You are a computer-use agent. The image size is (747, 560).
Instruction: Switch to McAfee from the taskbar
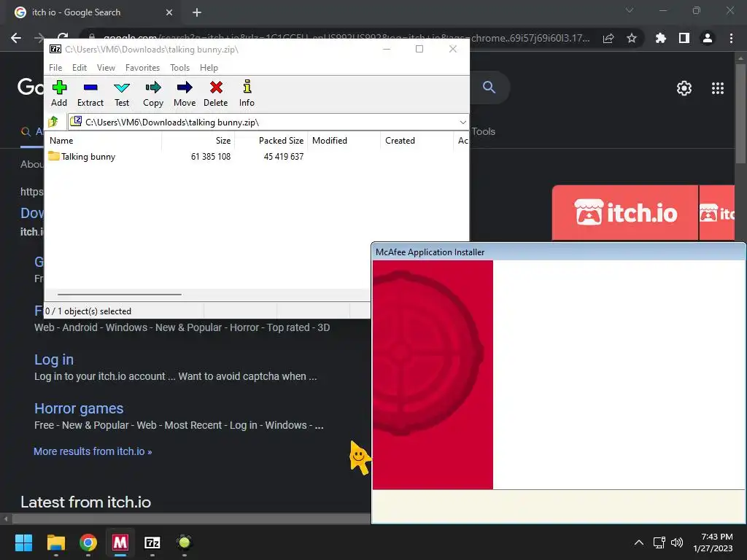tap(120, 542)
